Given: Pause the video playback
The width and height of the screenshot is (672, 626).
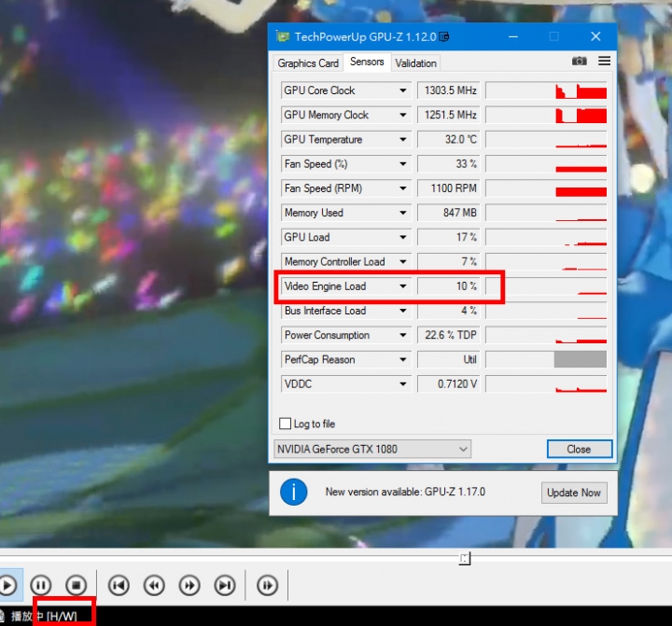Looking at the screenshot, I should pos(41,585).
